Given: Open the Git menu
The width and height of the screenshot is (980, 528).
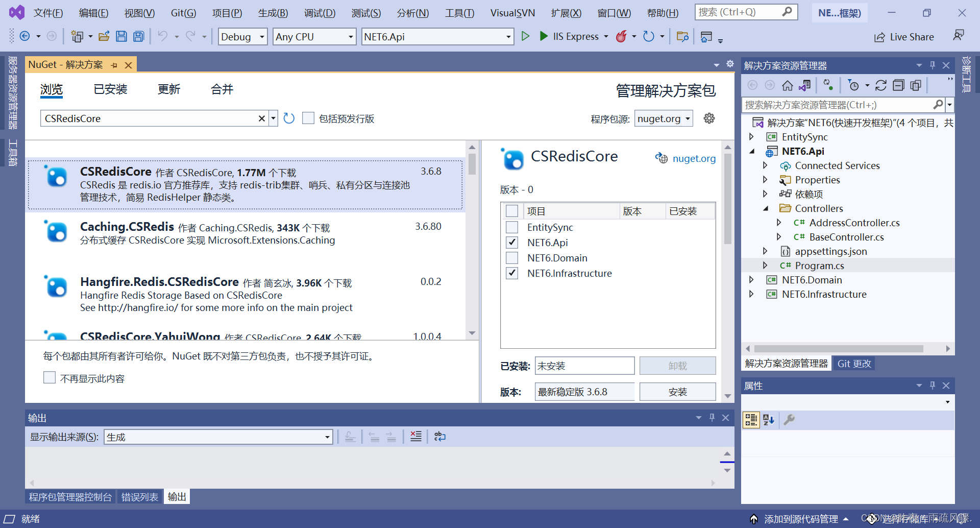Looking at the screenshot, I should [x=183, y=13].
